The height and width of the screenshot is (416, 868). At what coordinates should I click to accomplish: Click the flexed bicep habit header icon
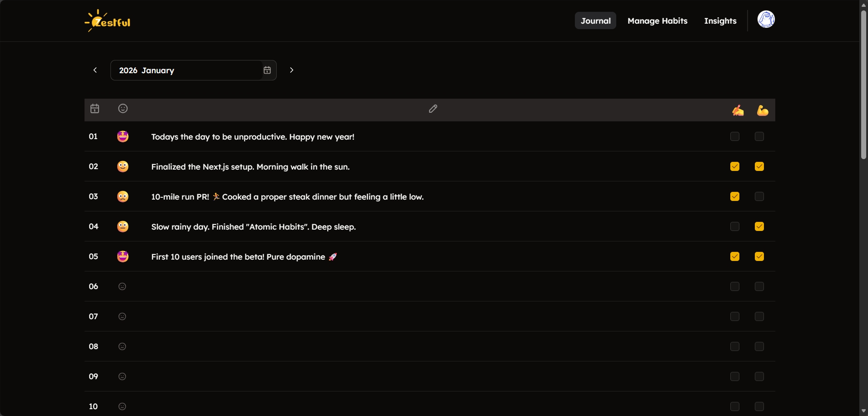pos(763,110)
